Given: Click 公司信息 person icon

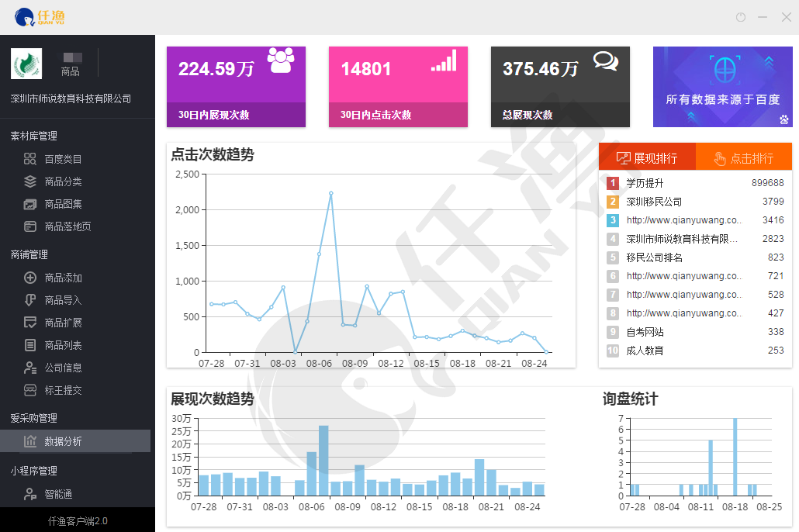Looking at the screenshot, I should (30, 368).
